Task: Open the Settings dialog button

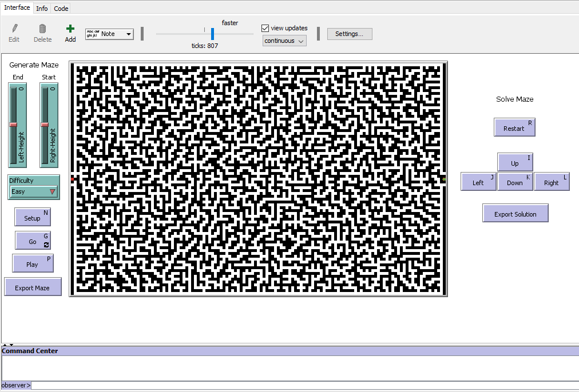Action: point(349,34)
